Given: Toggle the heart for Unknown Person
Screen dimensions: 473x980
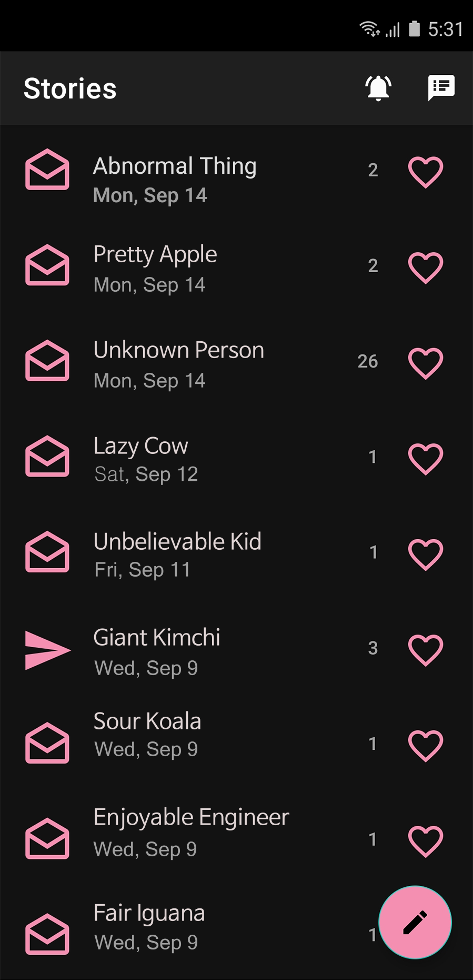Looking at the screenshot, I should click(426, 363).
